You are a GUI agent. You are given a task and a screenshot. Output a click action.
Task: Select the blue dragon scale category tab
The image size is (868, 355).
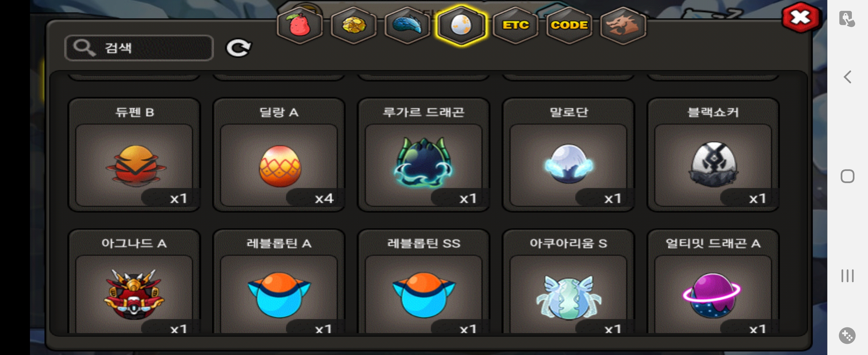[x=407, y=26]
